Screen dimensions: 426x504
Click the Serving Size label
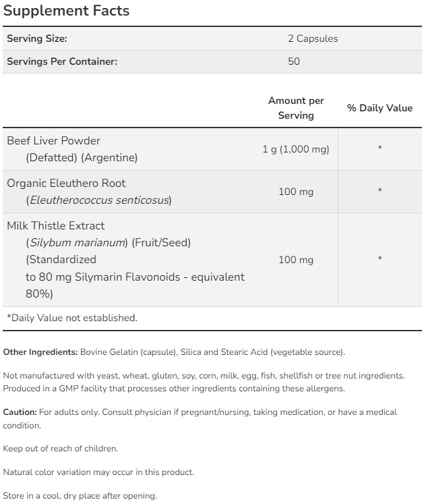37,38
